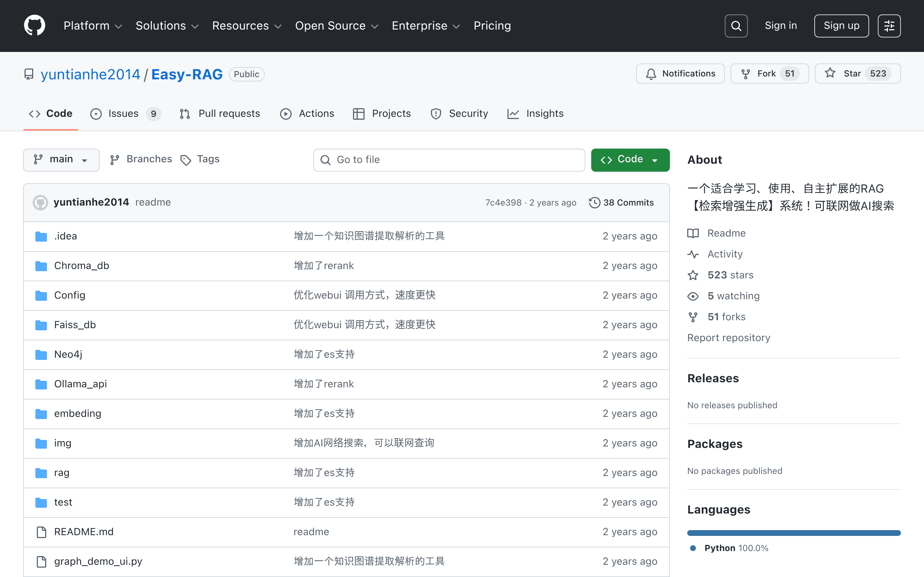Screen dimensions: 924x577
Task: Fork the repository
Action: tap(770, 74)
